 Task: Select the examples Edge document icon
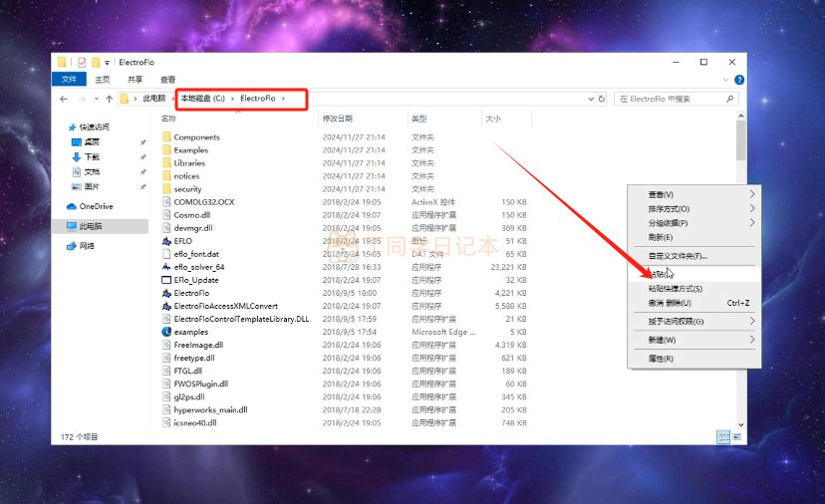point(166,332)
